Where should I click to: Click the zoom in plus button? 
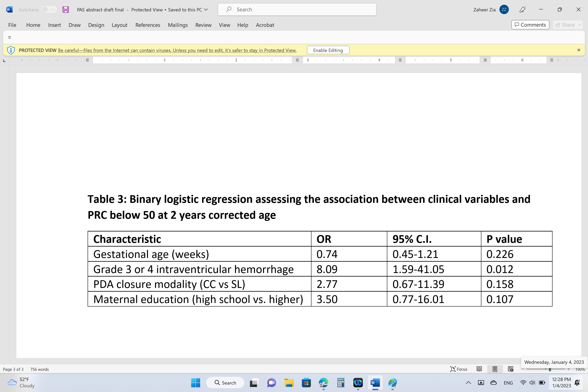tap(569, 369)
